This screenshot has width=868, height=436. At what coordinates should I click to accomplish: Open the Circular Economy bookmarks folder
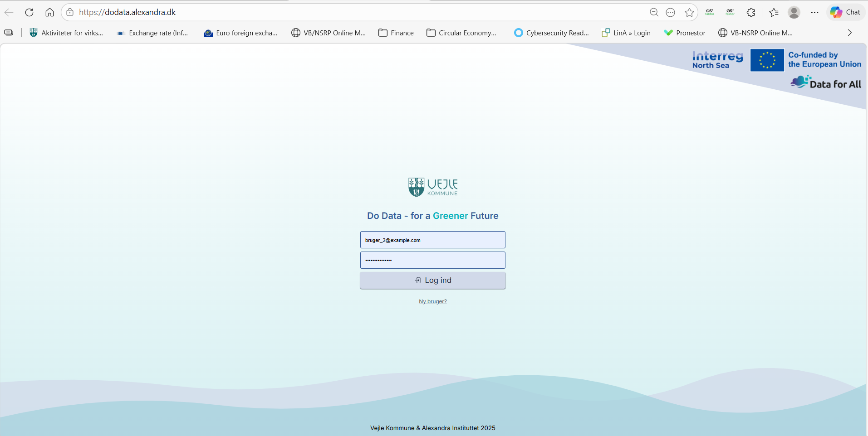pyautogui.click(x=461, y=33)
